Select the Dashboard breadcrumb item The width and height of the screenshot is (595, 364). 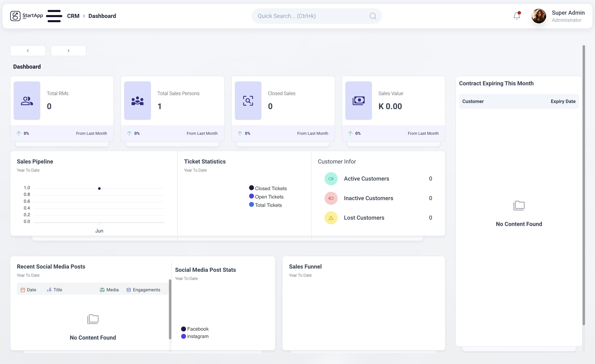[102, 16]
